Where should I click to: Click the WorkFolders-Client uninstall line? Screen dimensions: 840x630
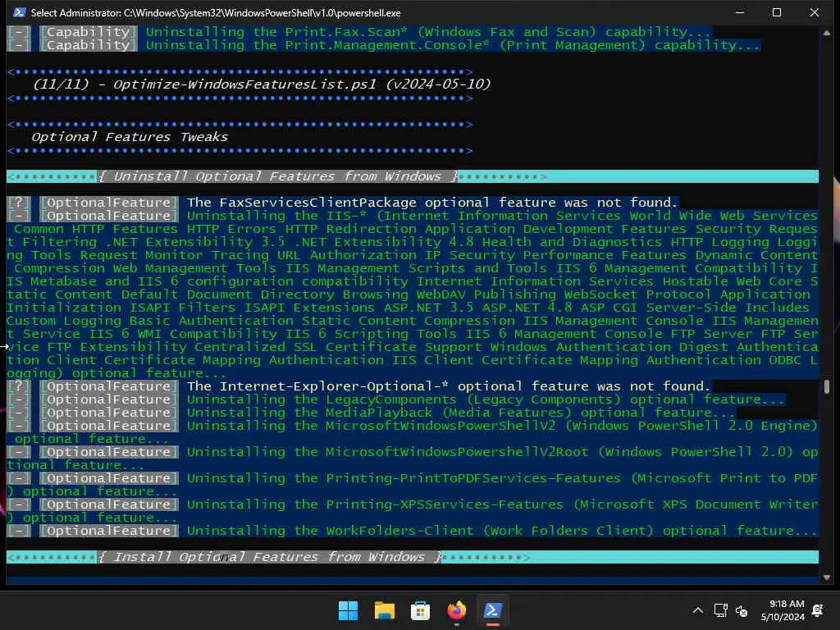pyautogui.click(x=413, y=531)
